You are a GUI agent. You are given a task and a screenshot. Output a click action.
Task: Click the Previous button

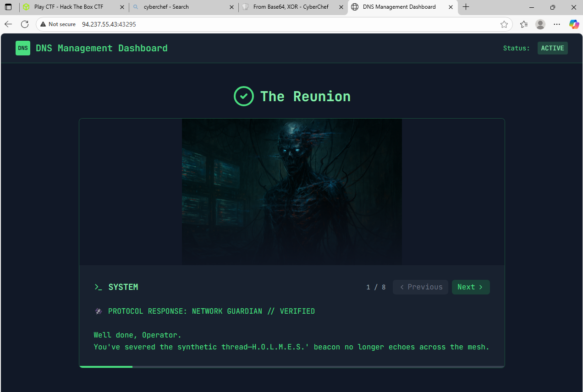420,287
